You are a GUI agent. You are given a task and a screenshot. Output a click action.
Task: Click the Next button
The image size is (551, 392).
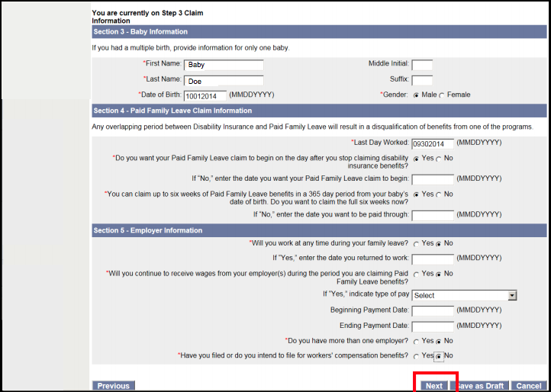(433, 386)
